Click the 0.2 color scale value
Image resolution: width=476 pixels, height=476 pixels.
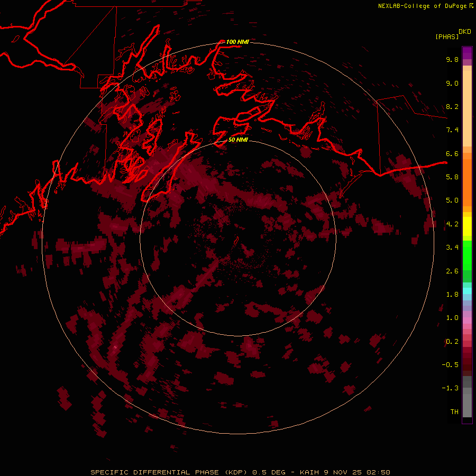pyautogui.click(x=452, y=341)
